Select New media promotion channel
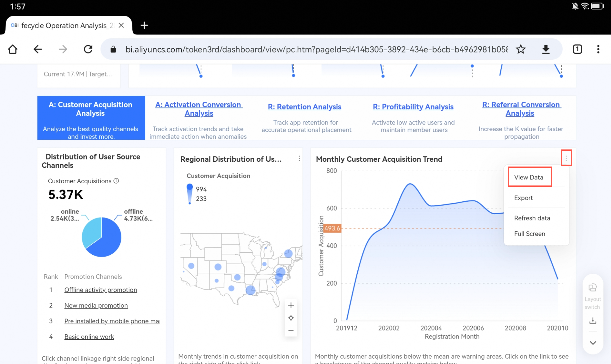Screen dimensions: 611x364 96,306
